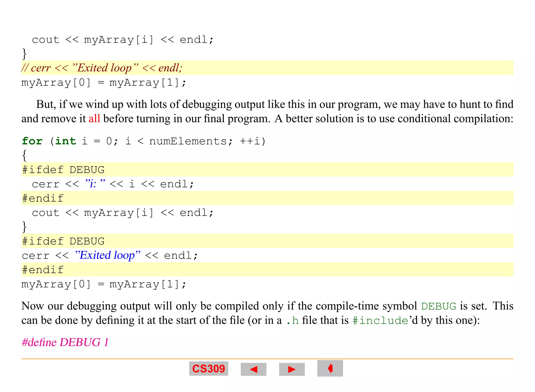Click the '#define DEBUG 1' line

point(65,342)
